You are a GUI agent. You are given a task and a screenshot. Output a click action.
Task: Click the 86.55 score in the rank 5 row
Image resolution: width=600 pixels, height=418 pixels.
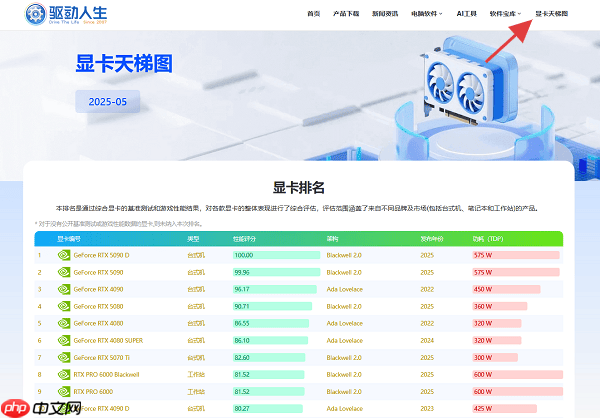click(242, 323)
